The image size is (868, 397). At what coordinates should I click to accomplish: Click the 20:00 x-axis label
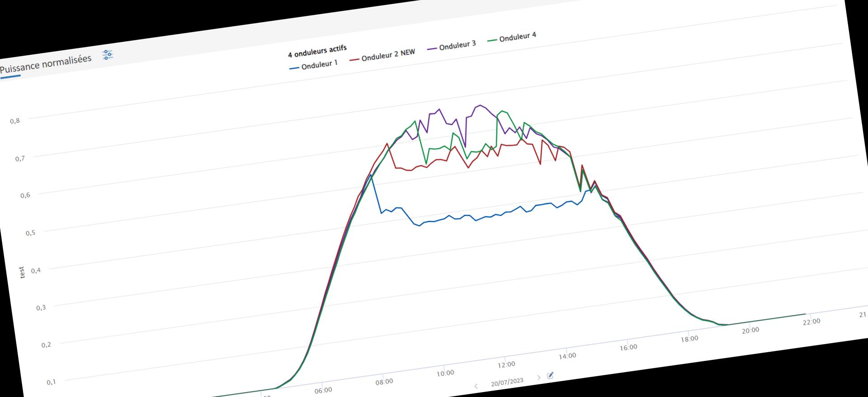pyautogui.click(x=750, y=330)
